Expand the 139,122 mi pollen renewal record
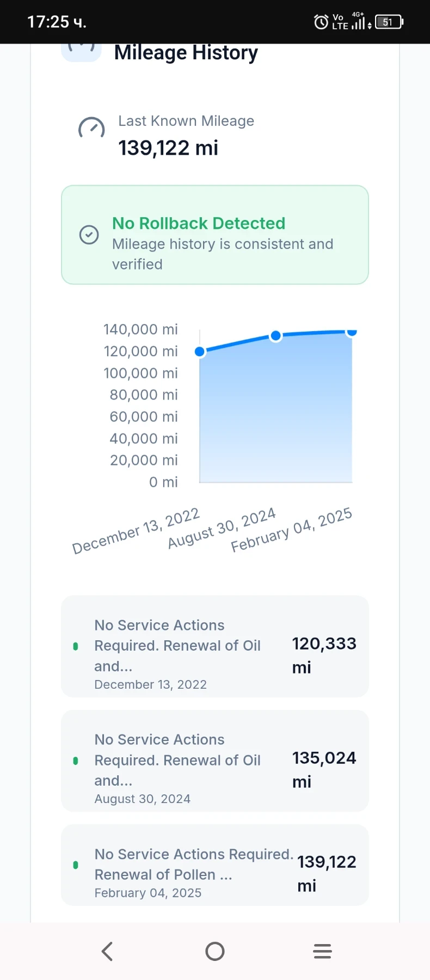The width and height of the screenshot is (430, 980). pos(215,865)
